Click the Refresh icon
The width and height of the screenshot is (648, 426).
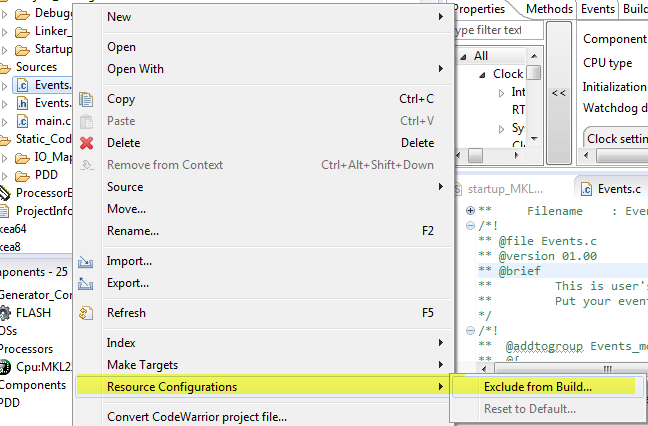(86, 313)
